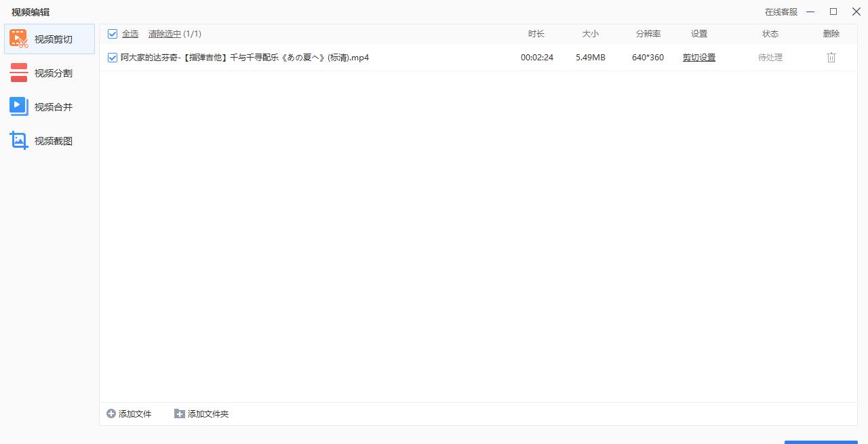Click the blue 视频合并 play icon
The image size is (868, 444).
pyautogui.click(x=19, y=106)
